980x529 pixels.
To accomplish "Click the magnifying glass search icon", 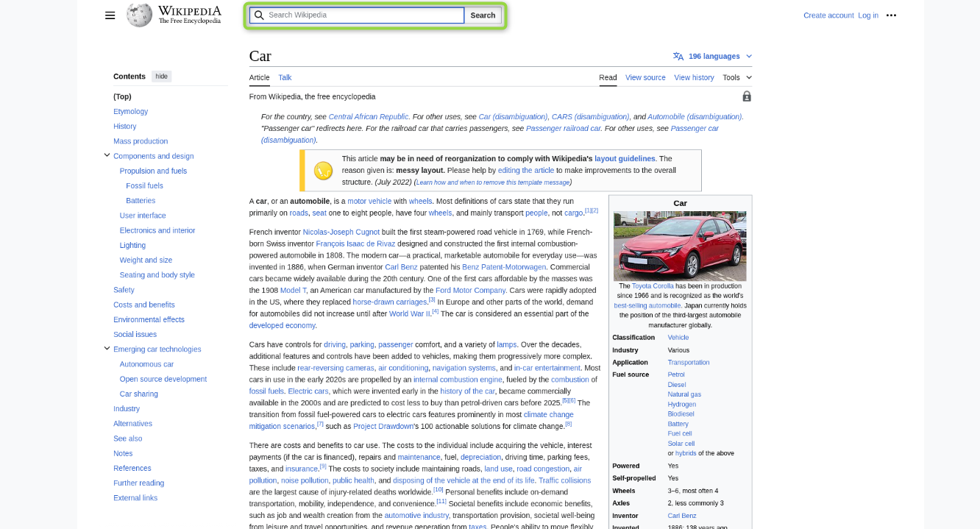I will tap(259, 15).
